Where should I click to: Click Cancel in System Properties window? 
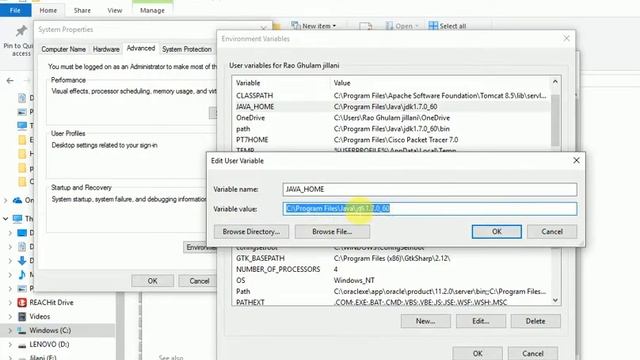[x=199, y=281]
